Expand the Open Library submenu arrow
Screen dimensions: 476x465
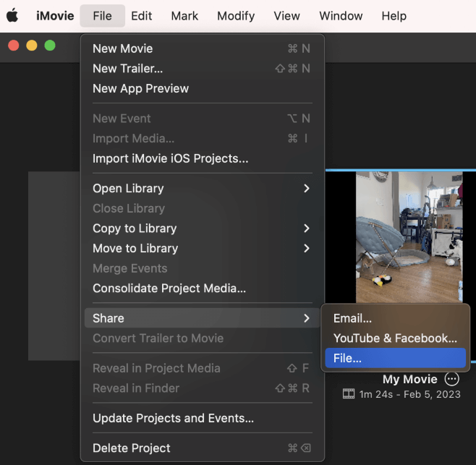(x=307, y=188)
